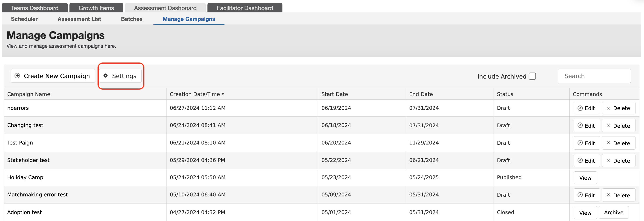
Task: Click start date 06/18/2024
Action: [x=336, y=125]
